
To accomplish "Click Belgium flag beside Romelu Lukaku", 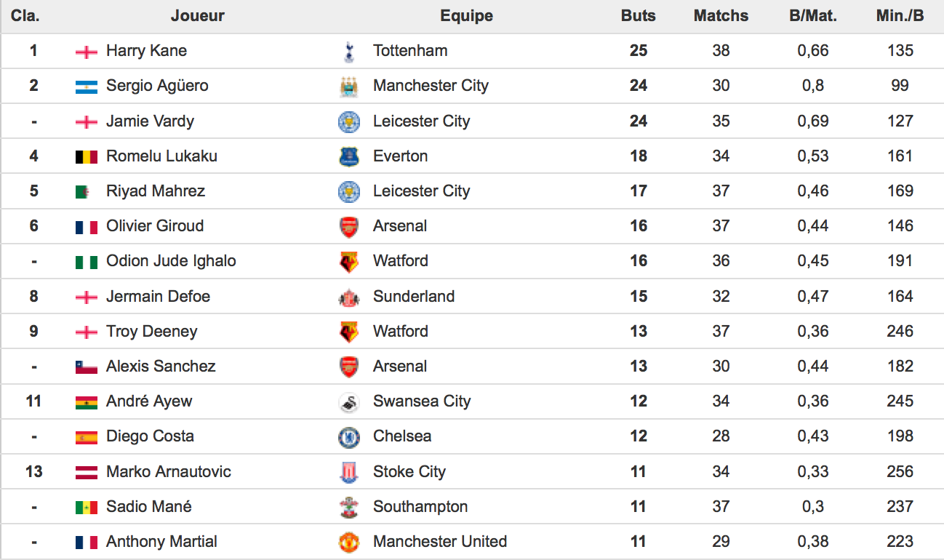I will click(x=86, y=156).
